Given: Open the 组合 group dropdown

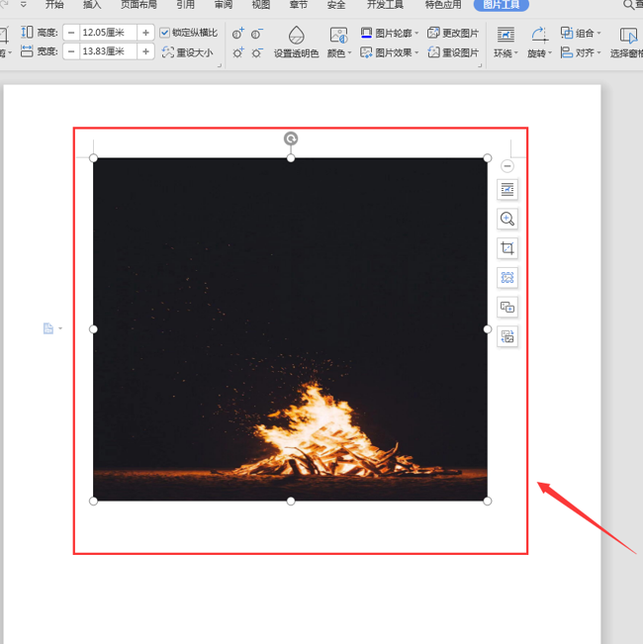Looking at the screenshot, I should click(x=581, y=33).
